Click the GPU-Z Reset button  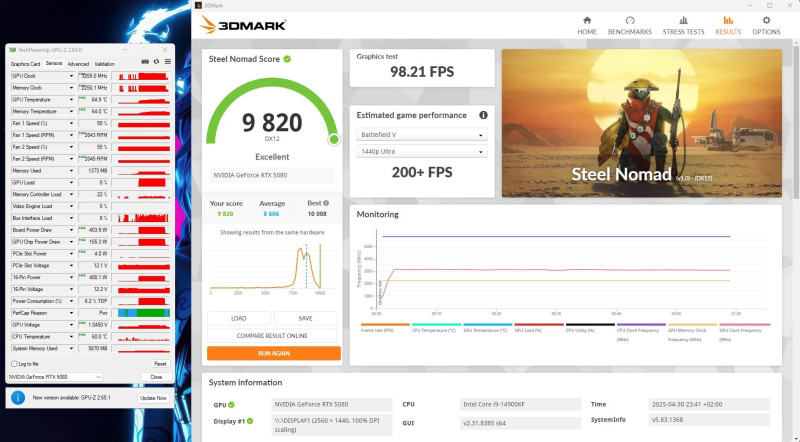pos(160,364)
